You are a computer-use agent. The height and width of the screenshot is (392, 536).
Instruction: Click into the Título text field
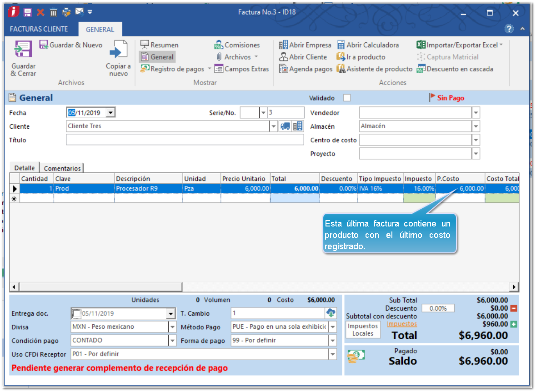[185, 140]
